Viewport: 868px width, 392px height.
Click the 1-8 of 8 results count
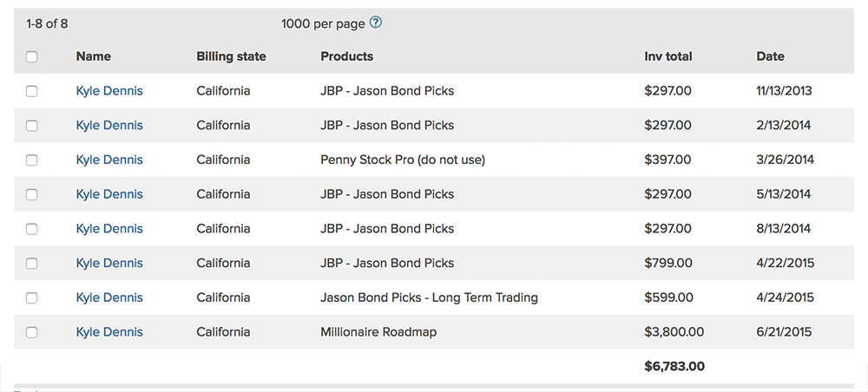(47, 23)
